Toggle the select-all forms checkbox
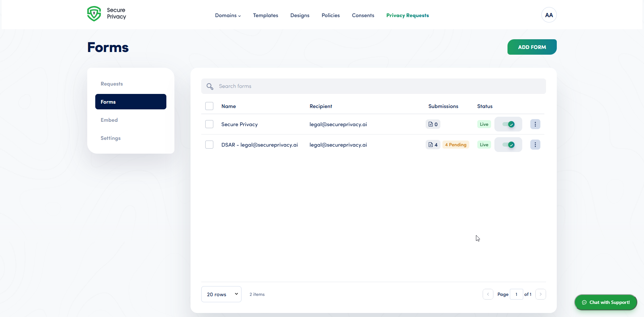644x317 pixels. [x=209, y=106]
